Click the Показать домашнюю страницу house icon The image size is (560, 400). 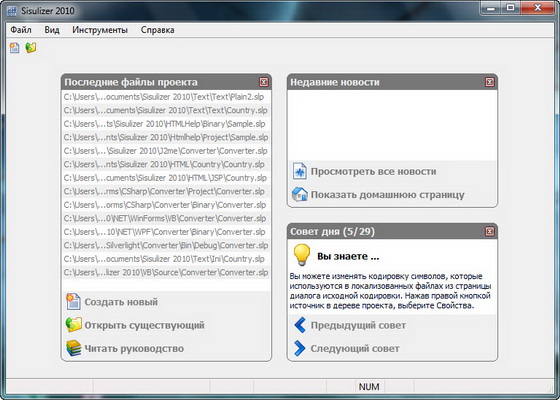299,194
